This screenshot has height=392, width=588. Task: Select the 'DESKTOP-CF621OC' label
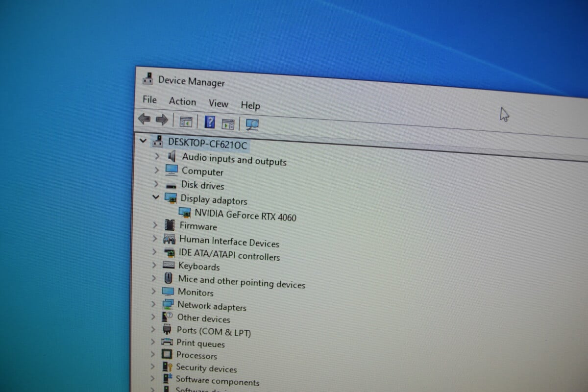tap(207, 144)
